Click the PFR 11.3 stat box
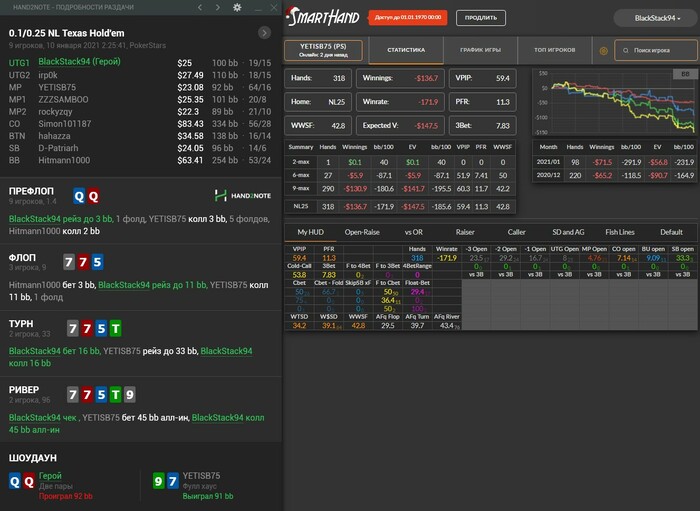Screen dimensions: 700x511 coord(483,102)
